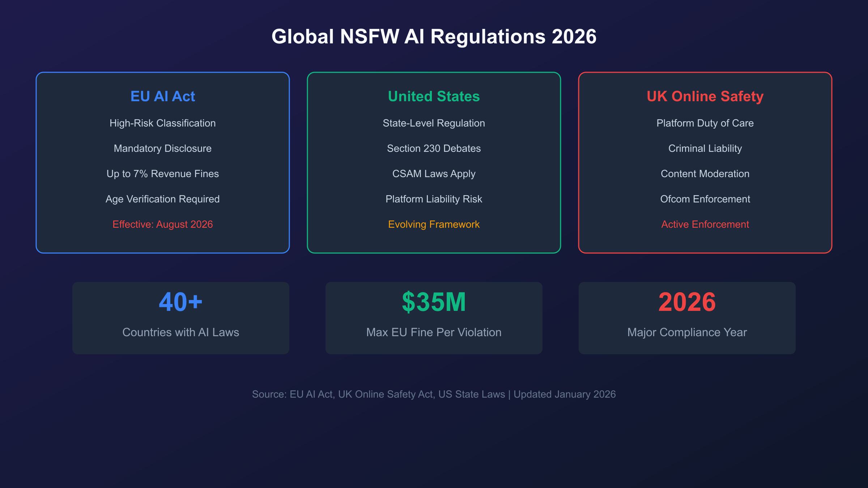
Task: Click the Source citation footer text
Action: tap(434, 394)
